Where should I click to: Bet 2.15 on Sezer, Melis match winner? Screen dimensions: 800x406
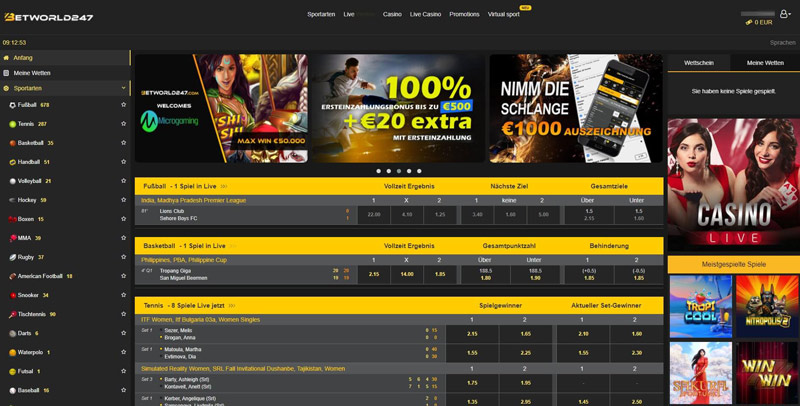[472, 334]
